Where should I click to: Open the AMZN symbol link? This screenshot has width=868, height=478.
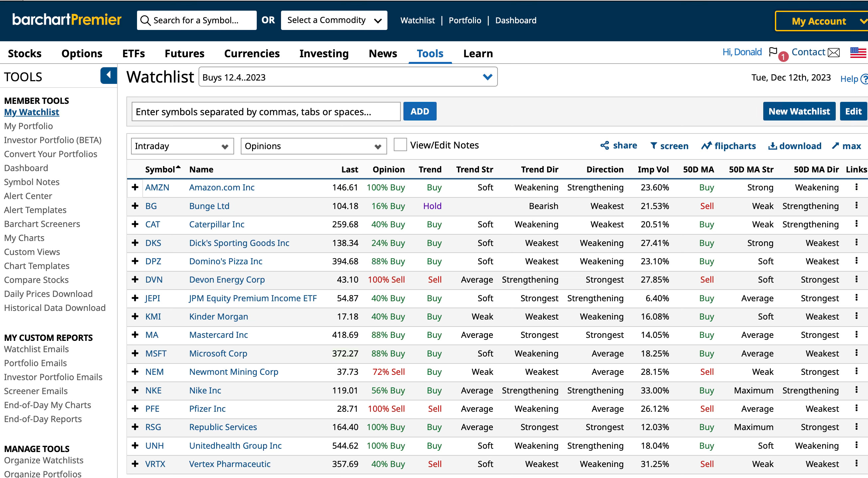(x=157, y=187)
